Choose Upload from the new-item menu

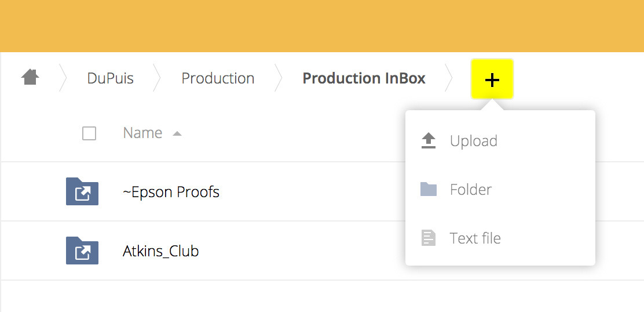point(473,141)
